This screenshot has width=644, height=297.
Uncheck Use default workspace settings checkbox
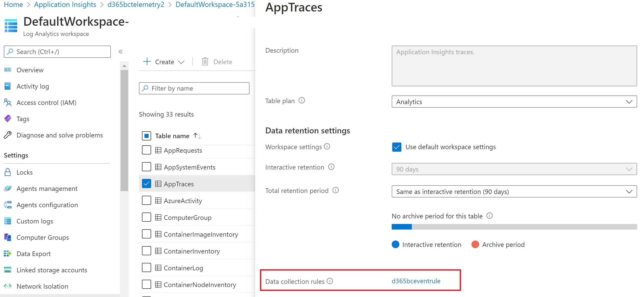(397, 147)
